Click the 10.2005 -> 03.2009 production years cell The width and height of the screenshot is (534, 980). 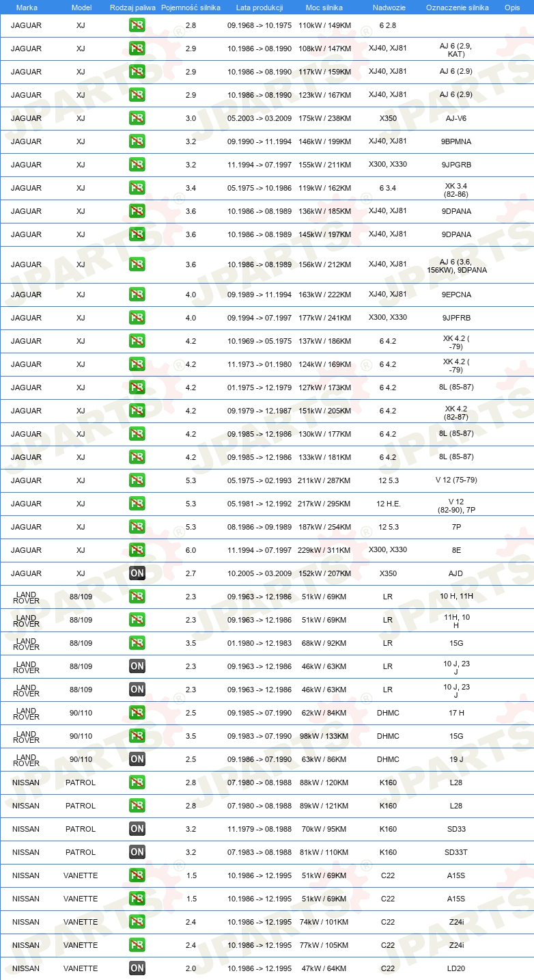point(259,573)
